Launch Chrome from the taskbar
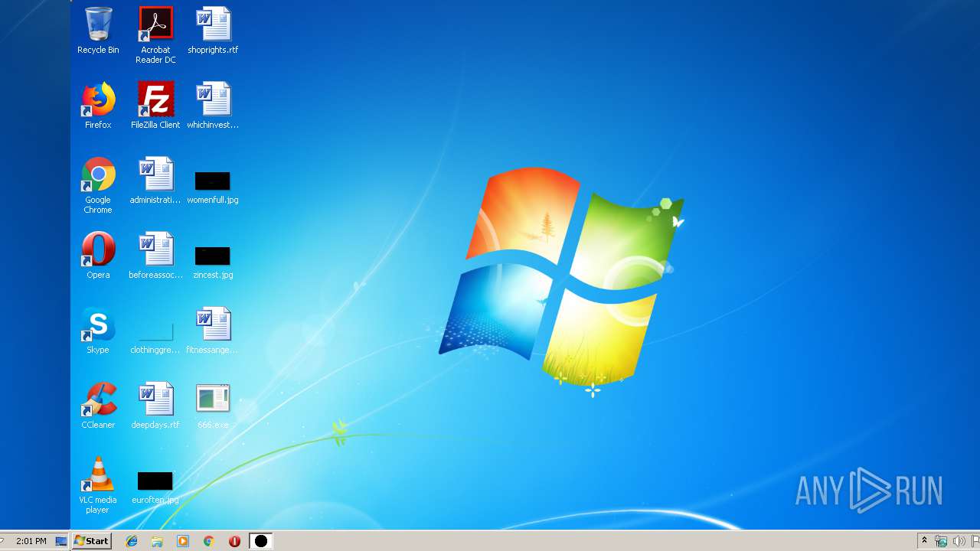Viewport: 980px width, 551px height. pyautogui.click(x=208, y=541)
